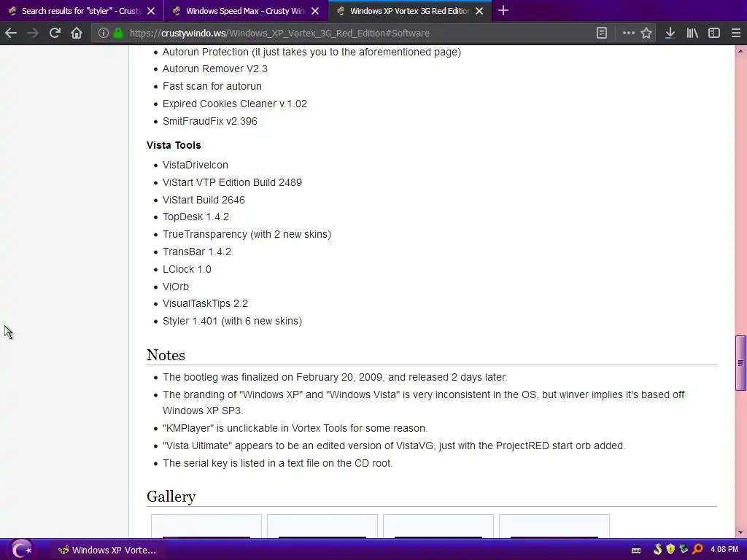This screenshot has height=560, width=747.
Task: Click "ViStart Build 2646" list item
Action: (204, 200)
